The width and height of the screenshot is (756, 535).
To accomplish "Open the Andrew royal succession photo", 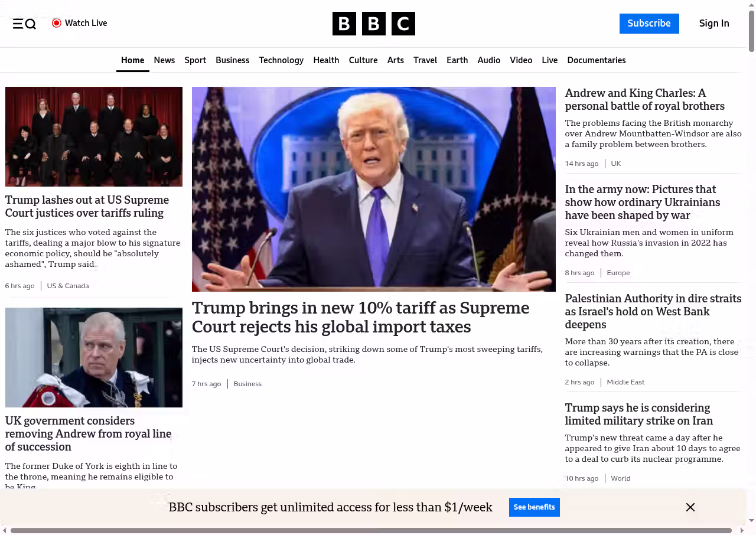I will [94, 357].
